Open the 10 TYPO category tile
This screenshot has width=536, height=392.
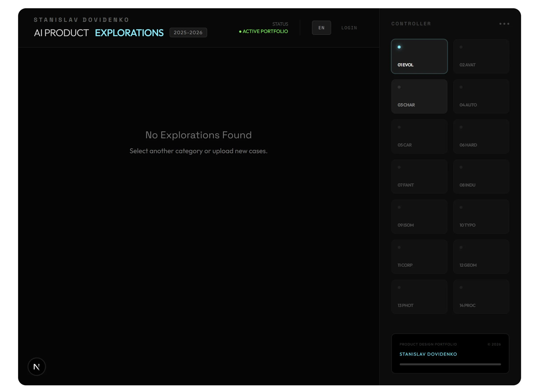coord(481,217)
